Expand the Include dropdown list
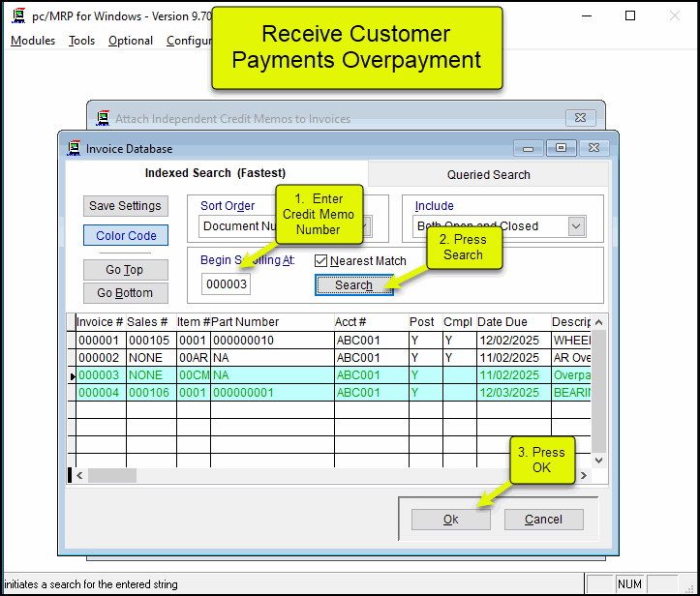 coord(577,226)
